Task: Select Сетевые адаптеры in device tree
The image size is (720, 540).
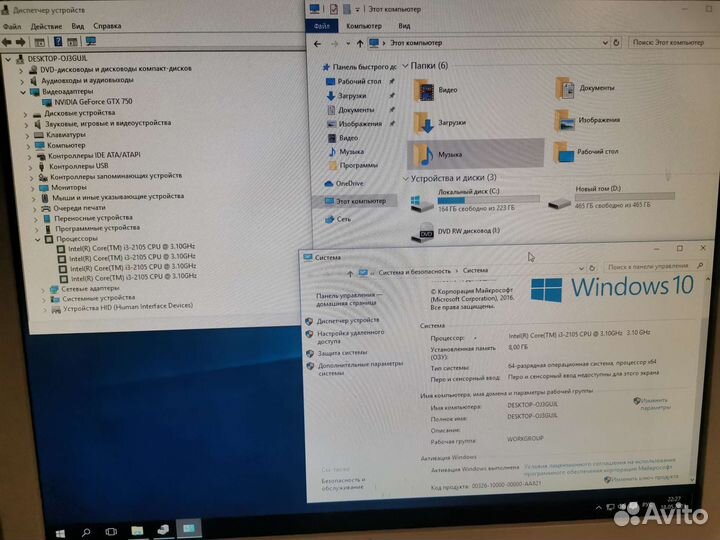Action: pos(90,288)
